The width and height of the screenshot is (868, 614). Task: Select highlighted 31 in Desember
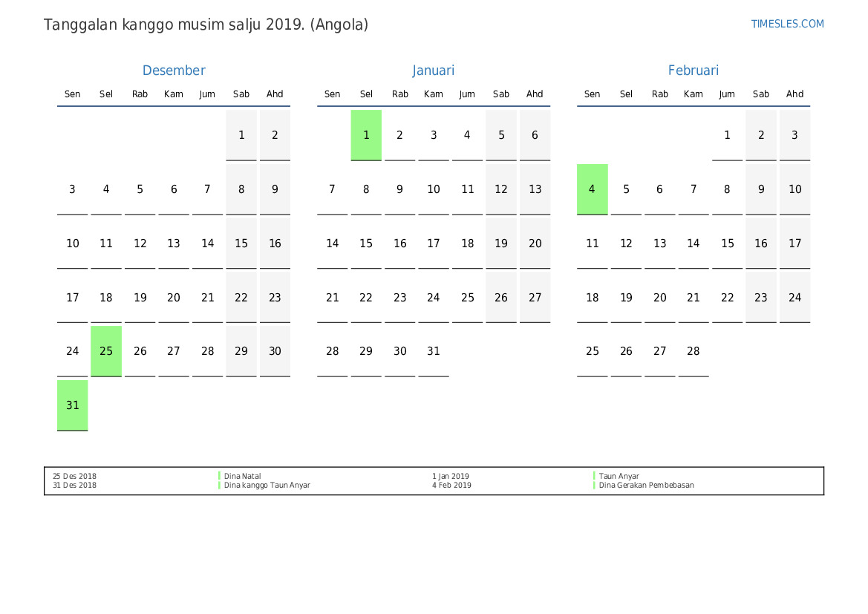click(73, 405)
